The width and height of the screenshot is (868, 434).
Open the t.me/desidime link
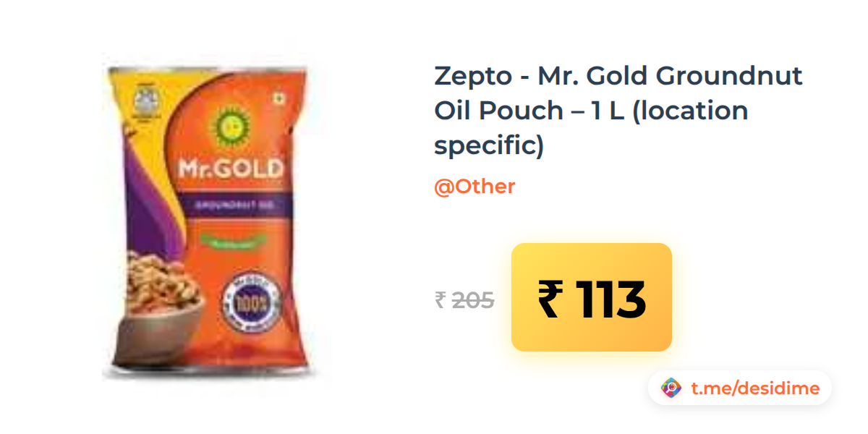click(755, 388)
